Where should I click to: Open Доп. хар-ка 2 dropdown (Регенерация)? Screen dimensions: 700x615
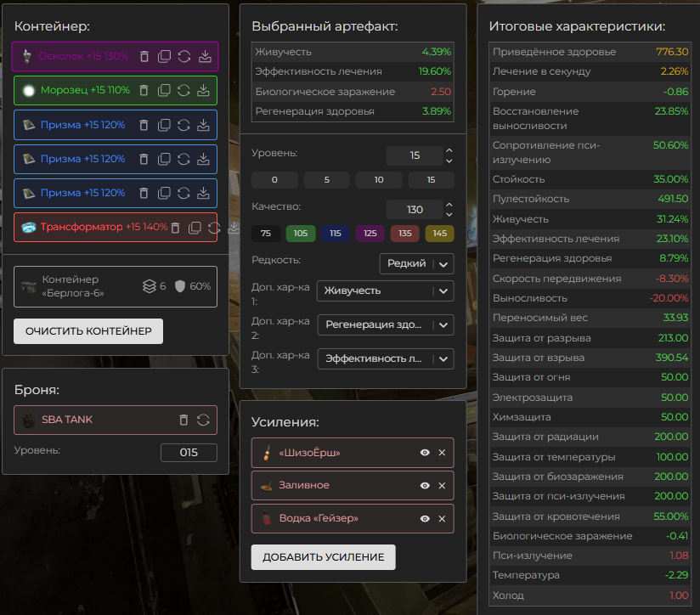(386, 324)
